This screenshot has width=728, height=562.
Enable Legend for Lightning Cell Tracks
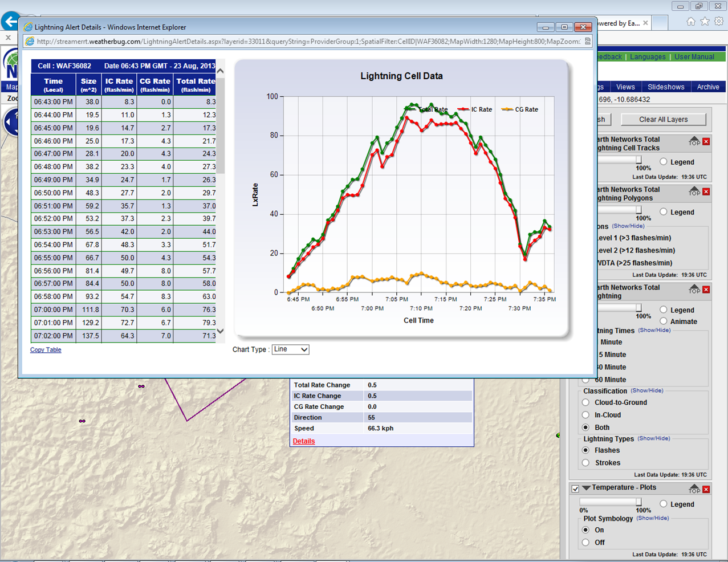[664, 162]
